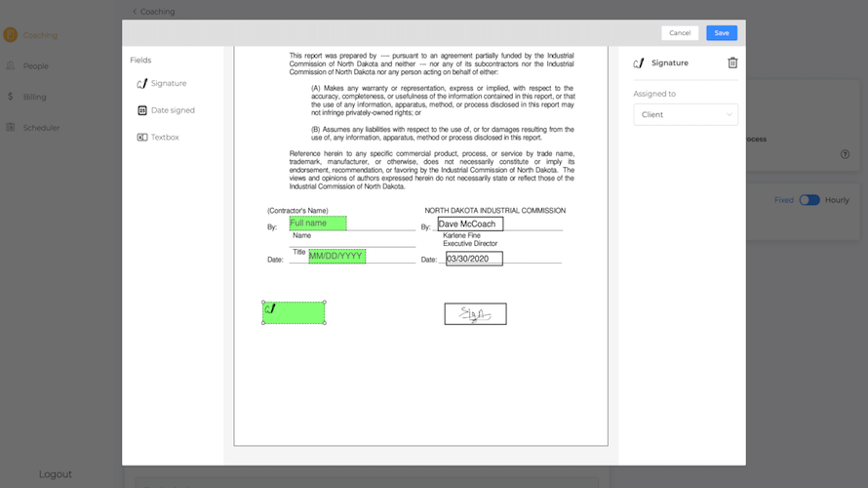Open the Assigned to Client dropdown
The image size is (868, 488).
click(686, 114)
